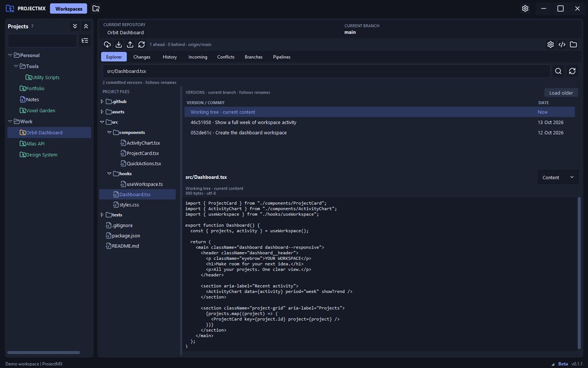Click the Workspaces button
This screenshot has width=588, height=368.
69,8
